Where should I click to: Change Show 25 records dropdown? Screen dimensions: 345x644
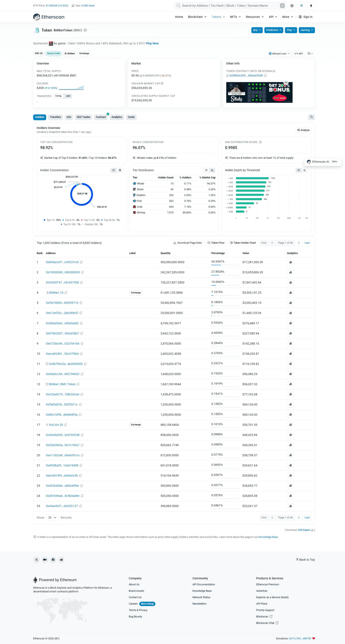[x=52, y=518]
